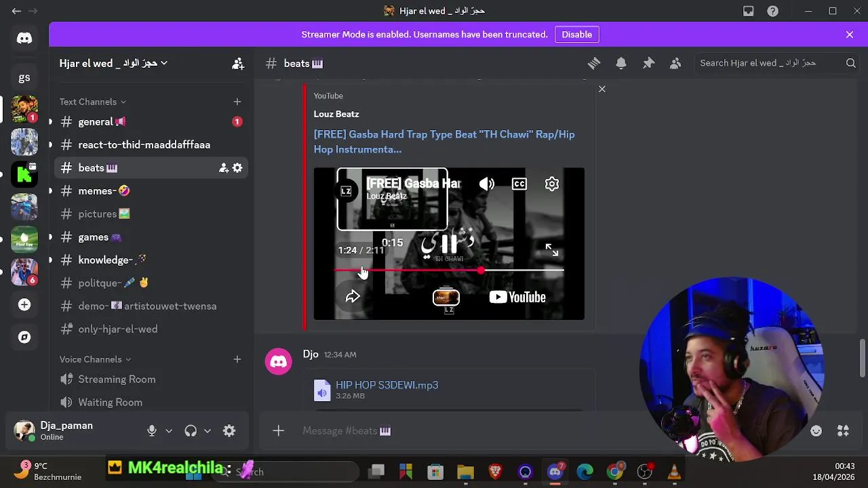Open microphone input options arrow

tap(169, 431)
